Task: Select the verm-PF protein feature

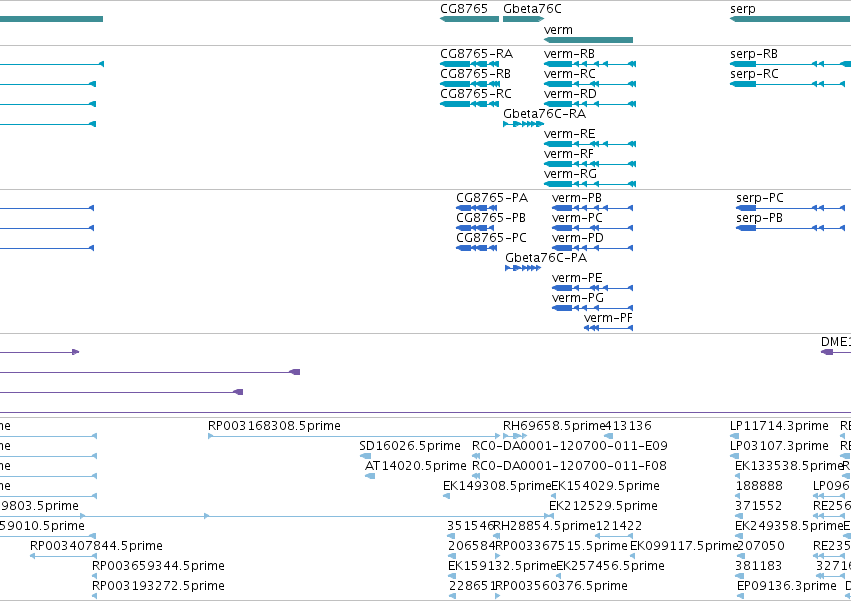Action: (608, 328)
